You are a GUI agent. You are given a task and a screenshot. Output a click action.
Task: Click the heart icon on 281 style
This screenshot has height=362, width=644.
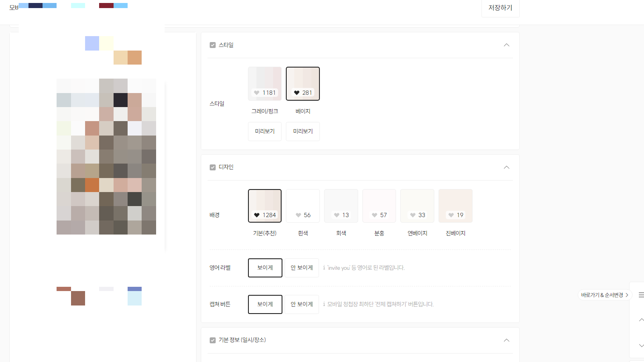pos(297,93)
